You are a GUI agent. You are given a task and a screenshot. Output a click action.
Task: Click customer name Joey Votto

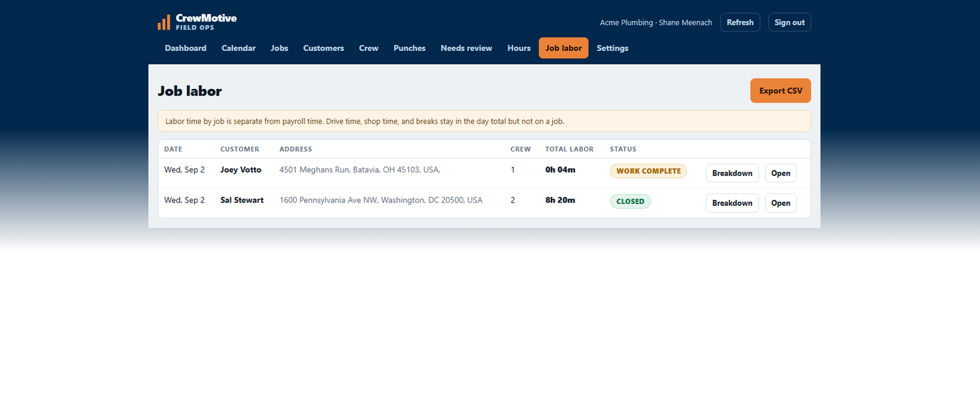point(241,170)
